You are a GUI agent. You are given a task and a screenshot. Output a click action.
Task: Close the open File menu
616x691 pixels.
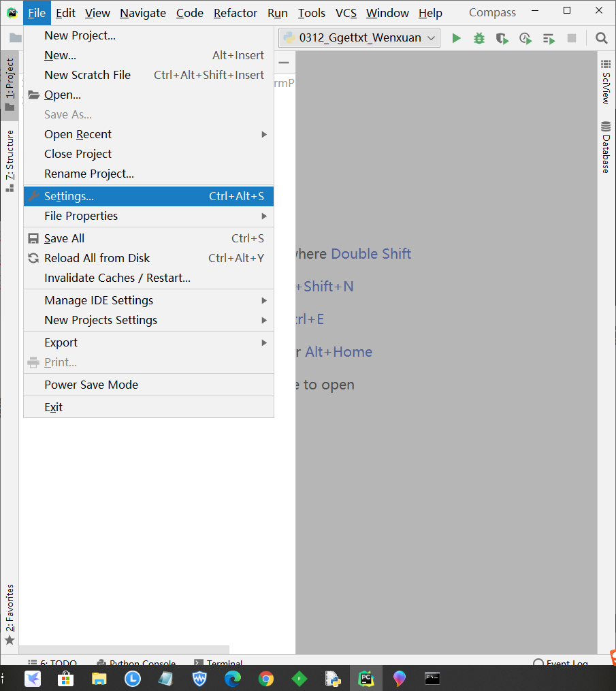tap(37, 13)
